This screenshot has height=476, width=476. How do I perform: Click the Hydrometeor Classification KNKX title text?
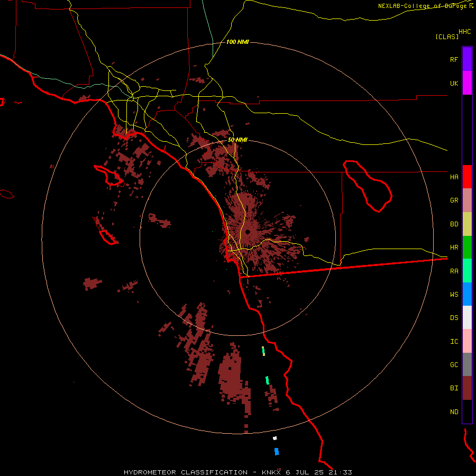point(237,472)
